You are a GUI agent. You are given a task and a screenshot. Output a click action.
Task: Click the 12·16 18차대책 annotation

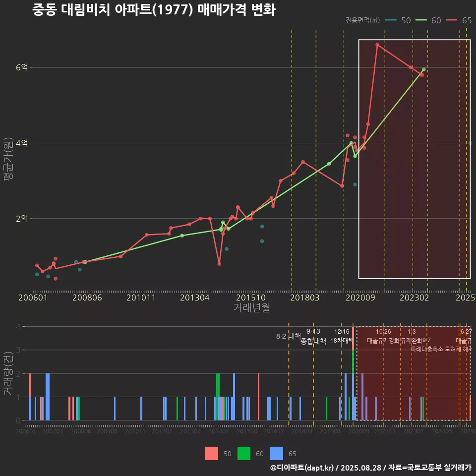point(342,337)
